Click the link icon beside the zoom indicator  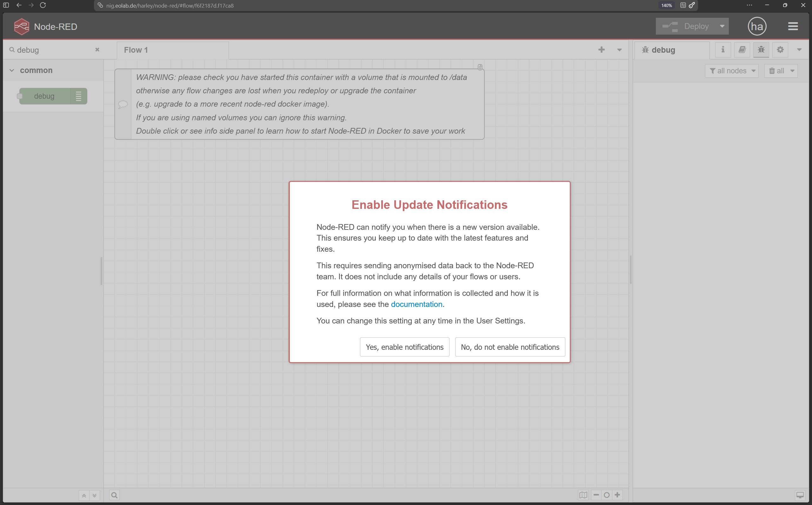pyautogui.click(x=692, y=5)
